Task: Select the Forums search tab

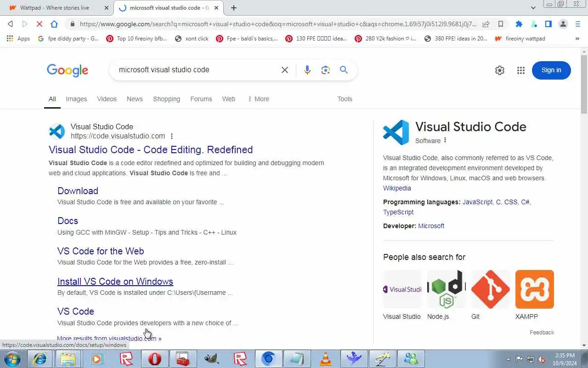Action: point(201,99)
